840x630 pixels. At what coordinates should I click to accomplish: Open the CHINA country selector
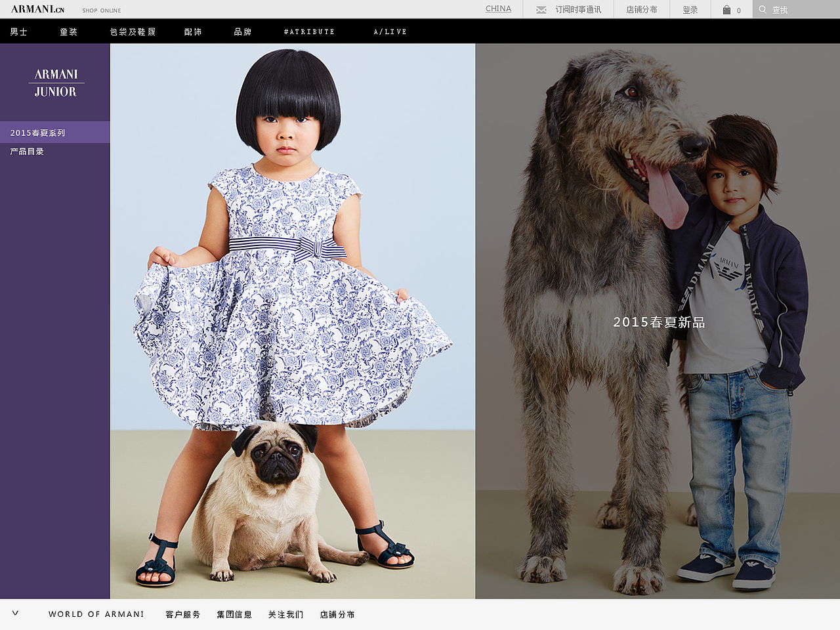point(498,9)
